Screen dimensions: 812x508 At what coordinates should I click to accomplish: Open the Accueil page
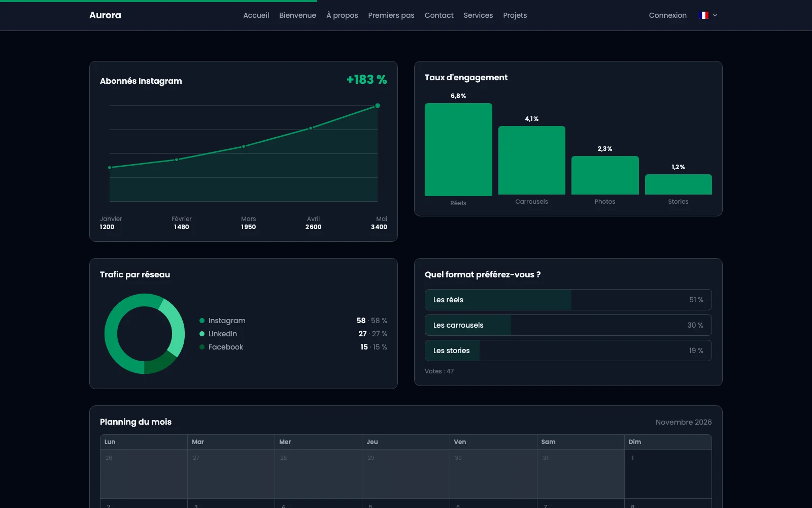point(256,15)
